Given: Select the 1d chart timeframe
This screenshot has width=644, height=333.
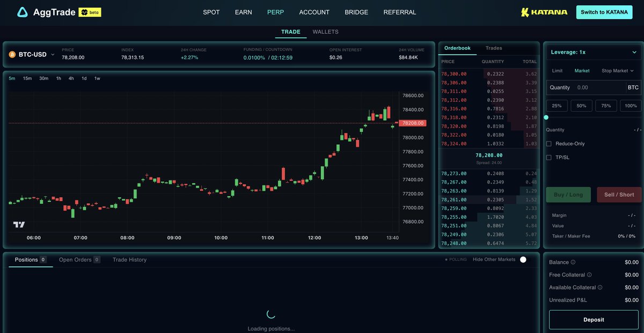Looking at the screenshot, I should [x=84, y=78].
